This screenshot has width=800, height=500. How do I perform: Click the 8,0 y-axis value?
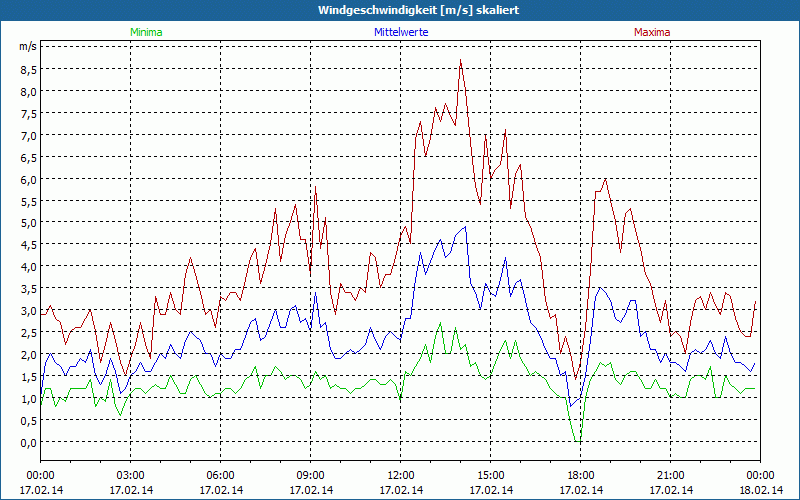pyautogui.click(x=28, y=92)
